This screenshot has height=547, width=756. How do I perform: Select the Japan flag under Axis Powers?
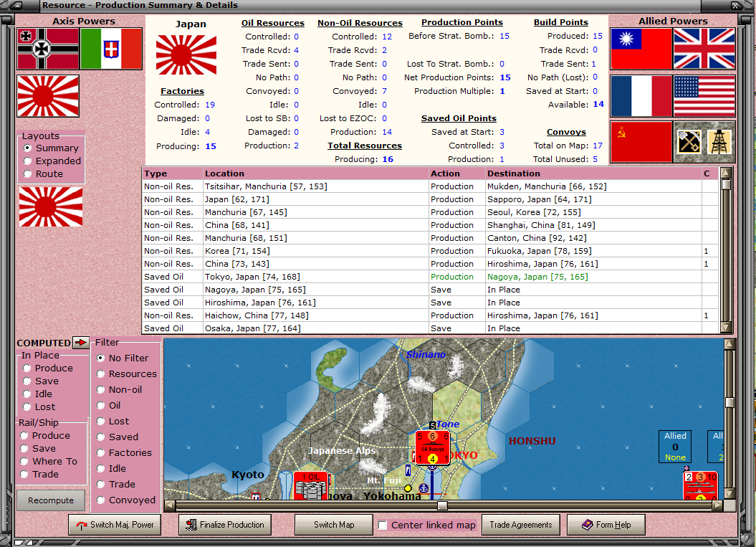click(x=48, y=96)
